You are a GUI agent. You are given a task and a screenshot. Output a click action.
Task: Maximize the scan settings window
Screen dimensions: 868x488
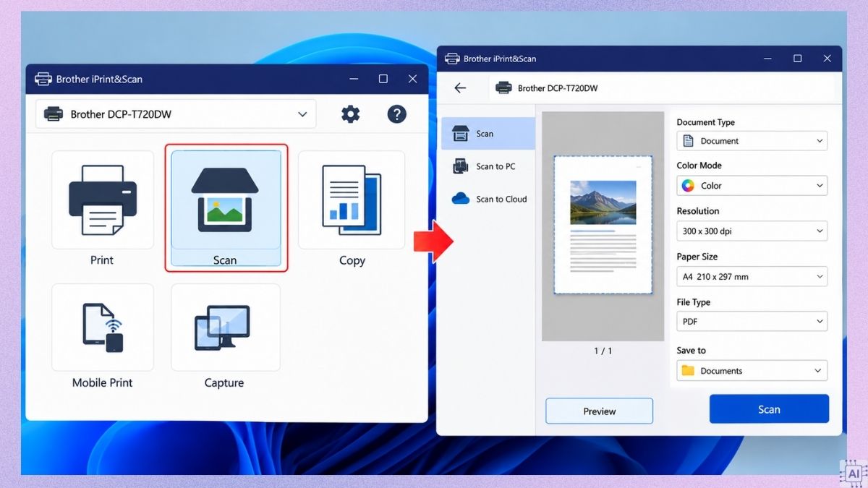click(x=798, y=59)
